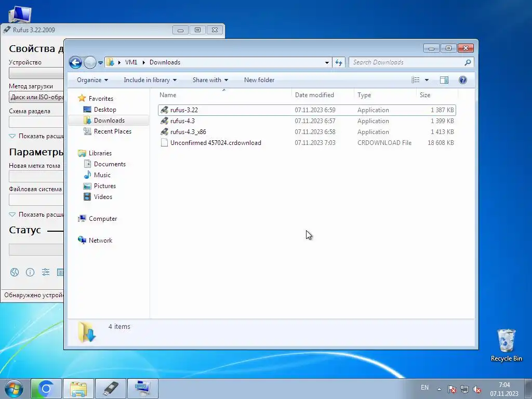Click the 18 608 KB size cell

tap(441, 143)
